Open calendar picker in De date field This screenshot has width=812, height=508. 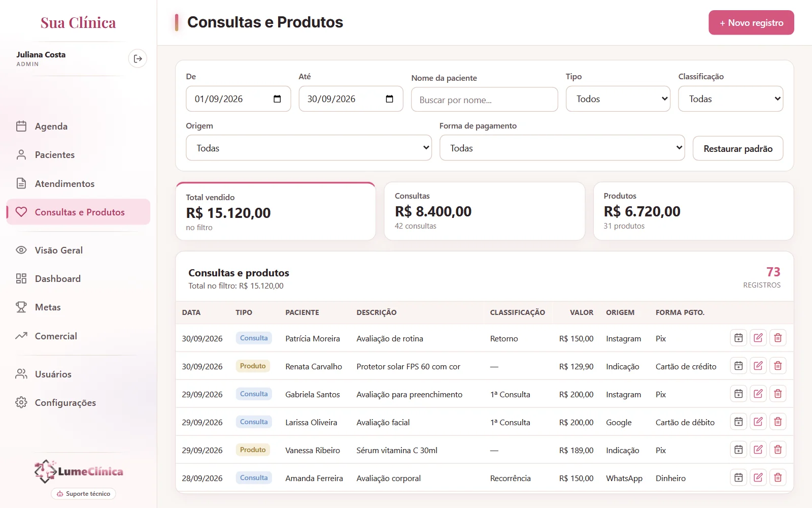(277, 99)
